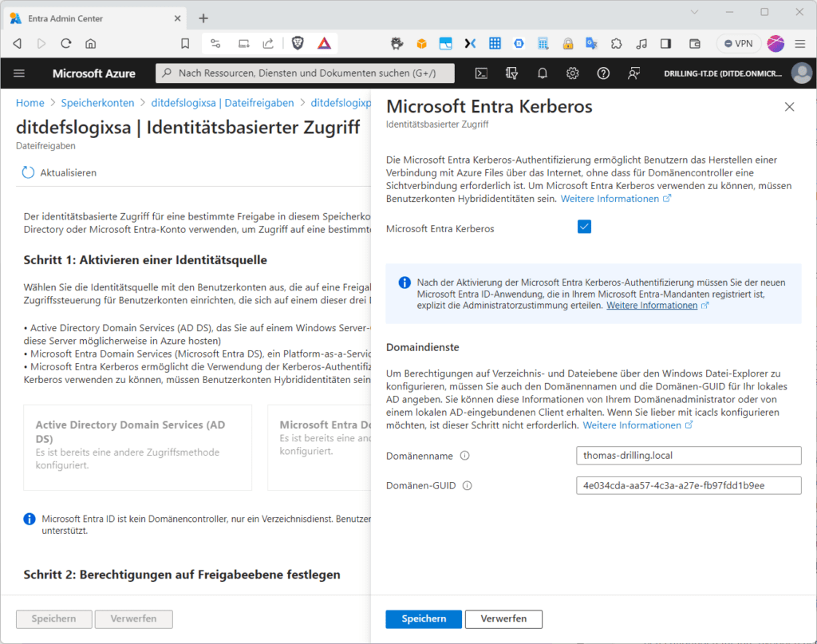Show the info tooltip next to Domänenname
Image resolution: width=817 pixels, height=644 pixels.
coord(465,456)
